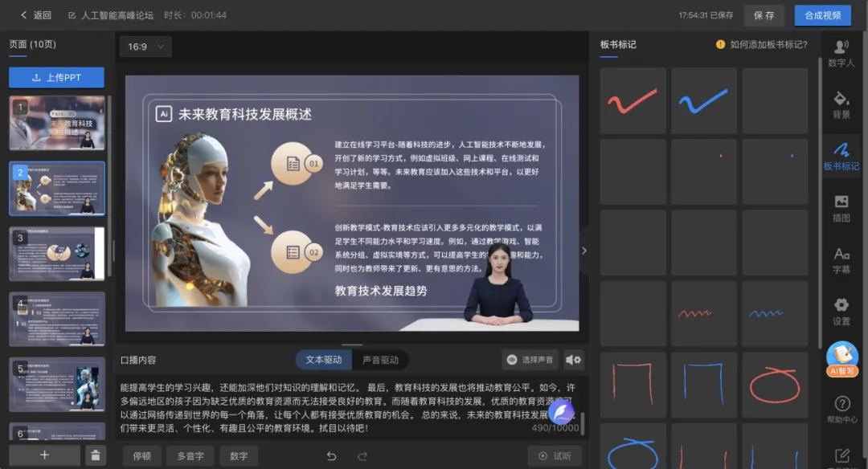Click the trash icon to delete page
The height and width of the screenshot is (469, 868).
tap(95, 455)
